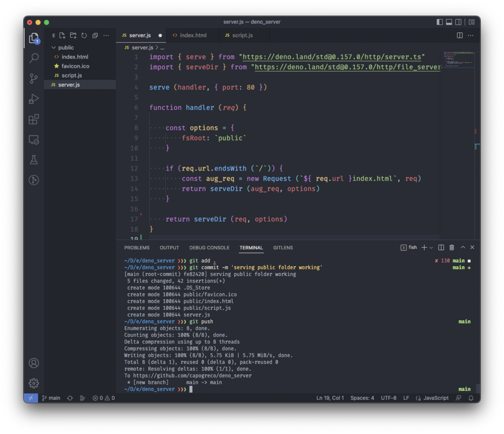Open the Run and Debug view

[x=34, y=99]
